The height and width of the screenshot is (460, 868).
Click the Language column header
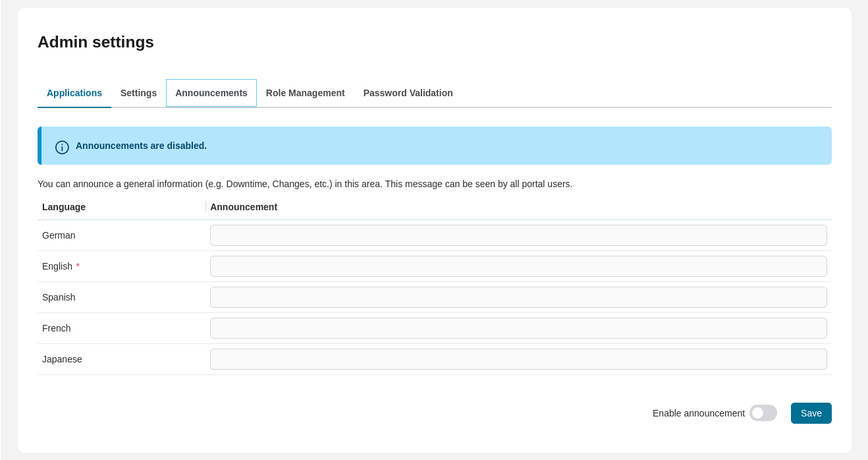[63, 207]
